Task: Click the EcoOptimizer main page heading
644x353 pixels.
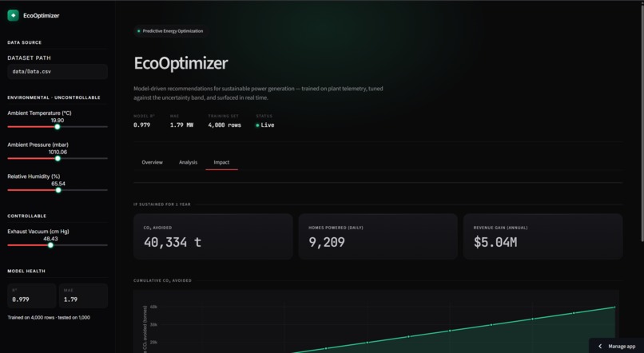Action: tap(181, 63)
